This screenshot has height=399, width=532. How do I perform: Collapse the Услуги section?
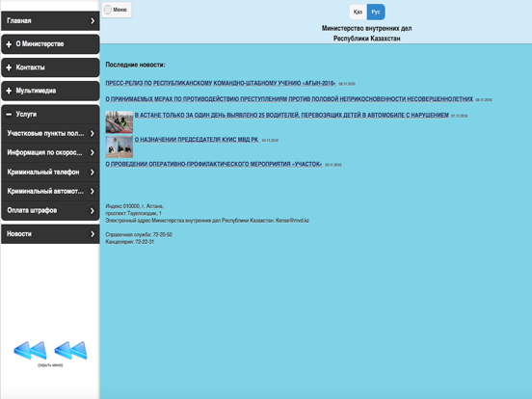(x=50, y=115)
